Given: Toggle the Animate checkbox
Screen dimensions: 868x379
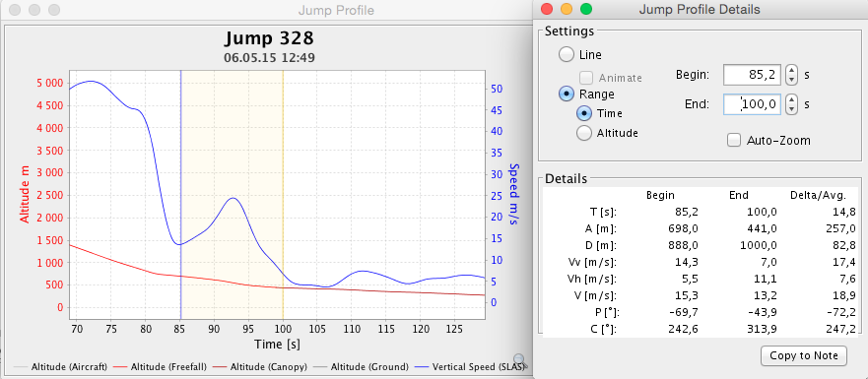Looking at the screenshot, I should click(585, 78).
